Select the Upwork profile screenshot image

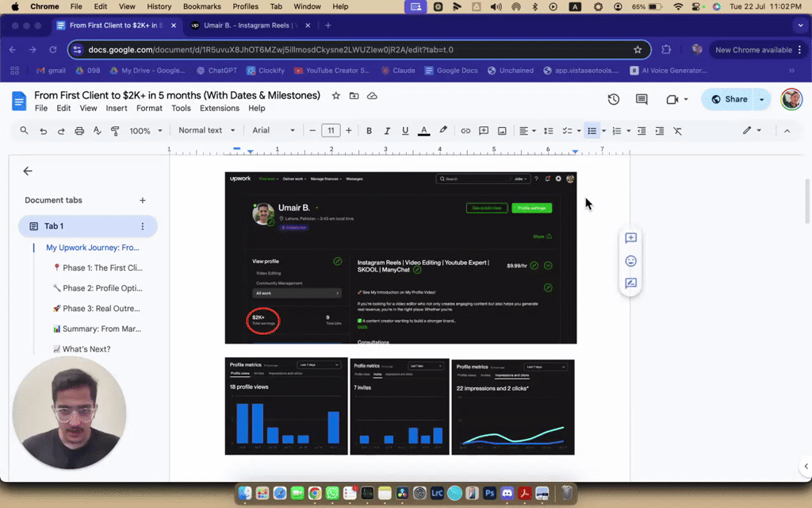click(x=400, y=258)
